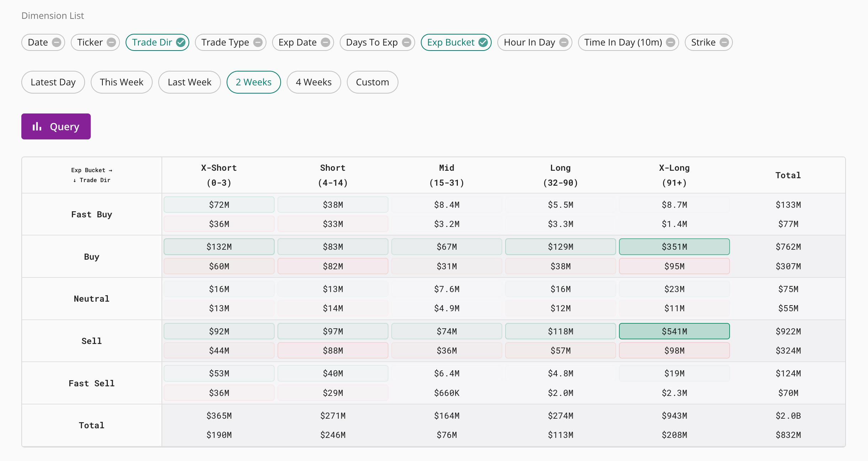Click the Short (4-14) column header
868x461 pixels.
click(x=333, y=175)
